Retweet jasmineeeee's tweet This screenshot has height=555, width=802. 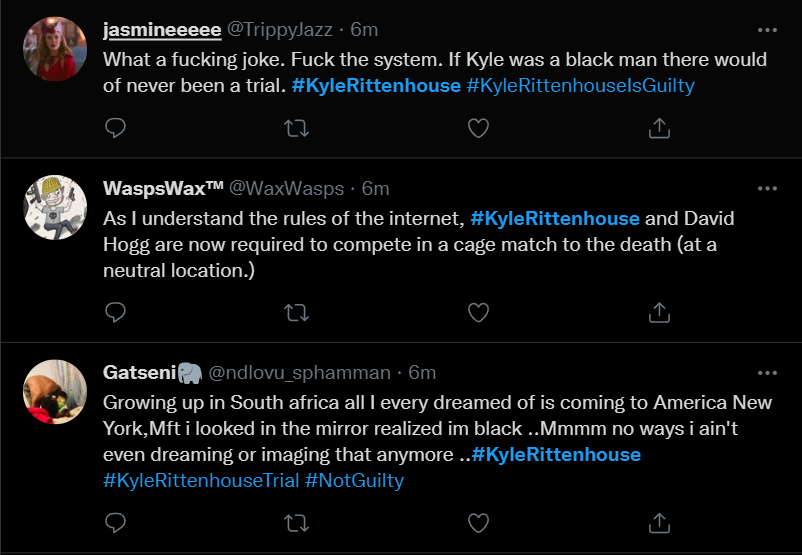pyautogui.click(x=296, y=128)
